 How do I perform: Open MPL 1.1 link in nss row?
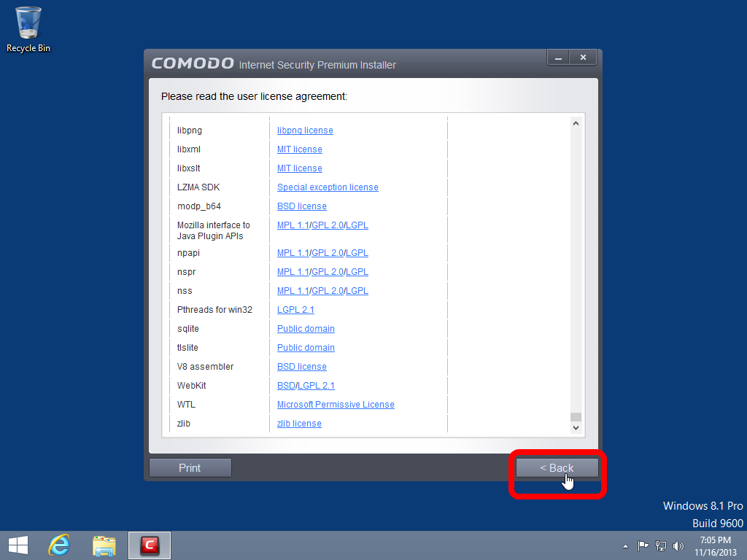pos(293,291)
